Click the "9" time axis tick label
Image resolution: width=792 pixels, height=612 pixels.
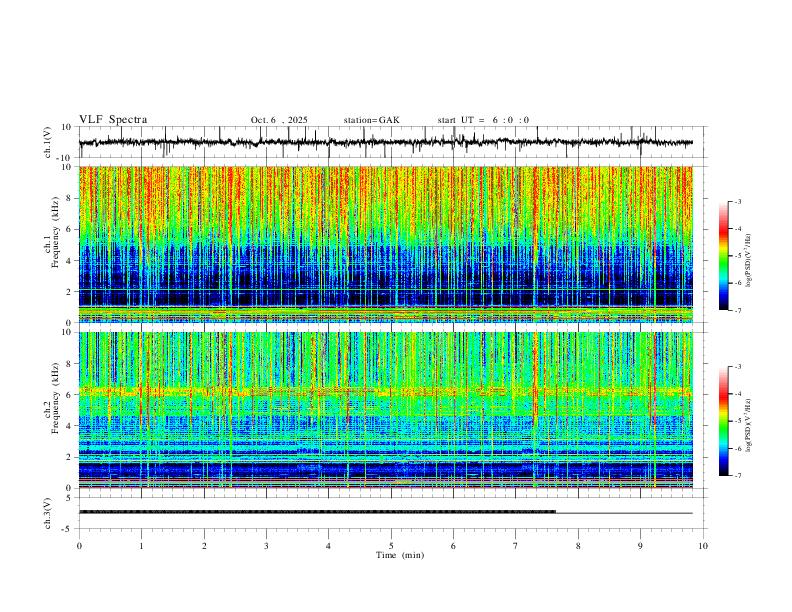[640, 546]
